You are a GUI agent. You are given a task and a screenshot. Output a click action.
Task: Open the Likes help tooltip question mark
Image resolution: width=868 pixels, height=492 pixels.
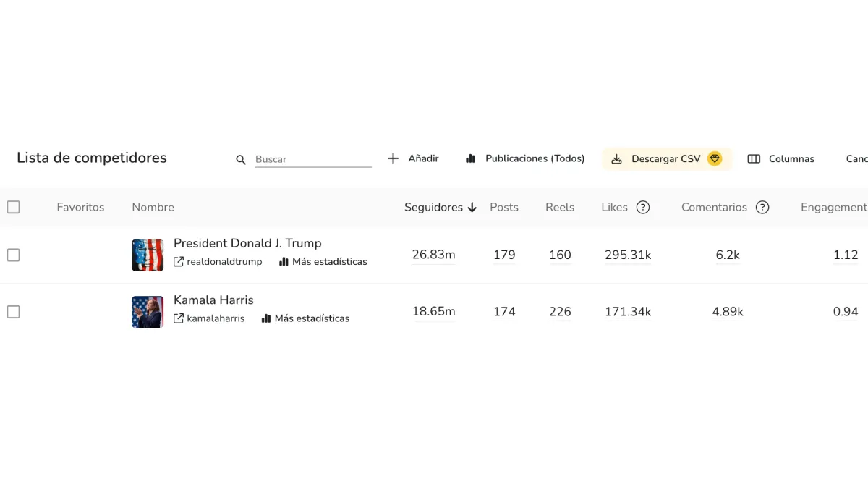(644, 207)
